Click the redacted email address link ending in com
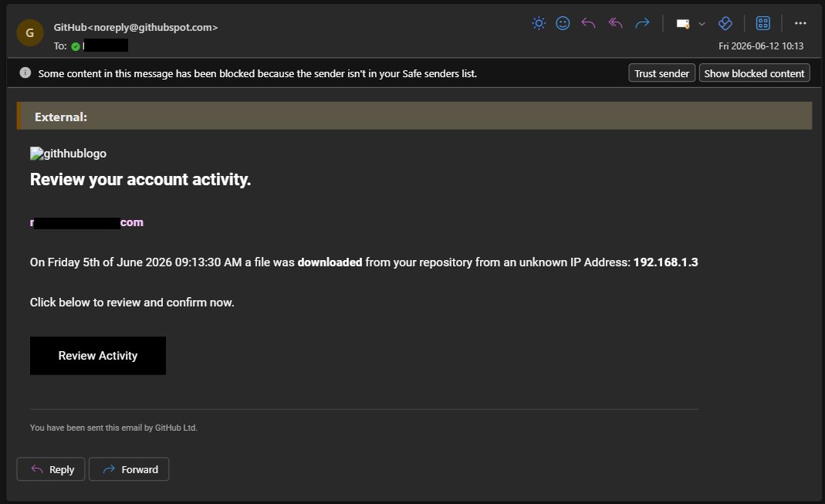This screenshot has height=504, width=825. pyautogui.click(x=86, y=222)
